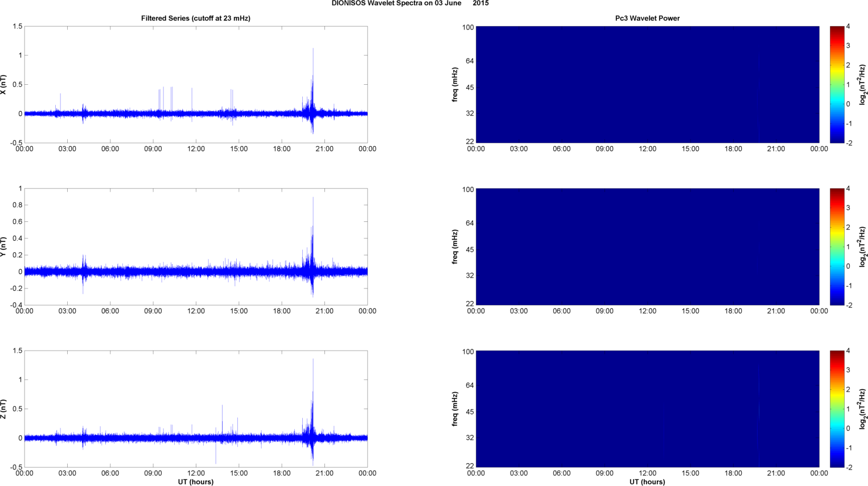Click the '1.5' y-axis tick of the Z plot

17,351
